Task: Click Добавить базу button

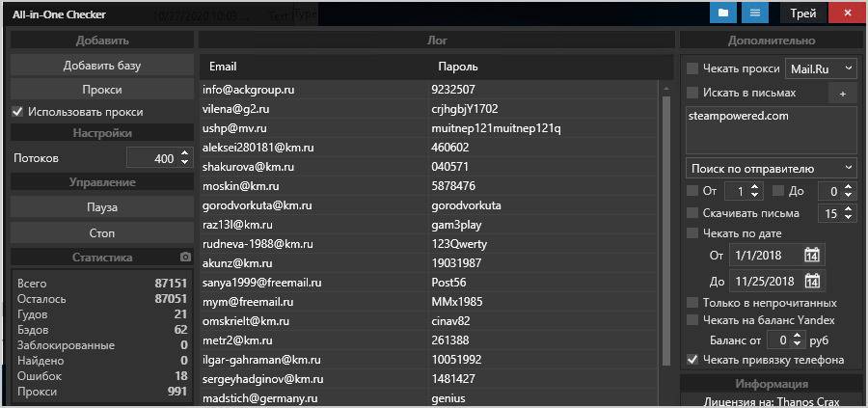Action: (102, 66)
